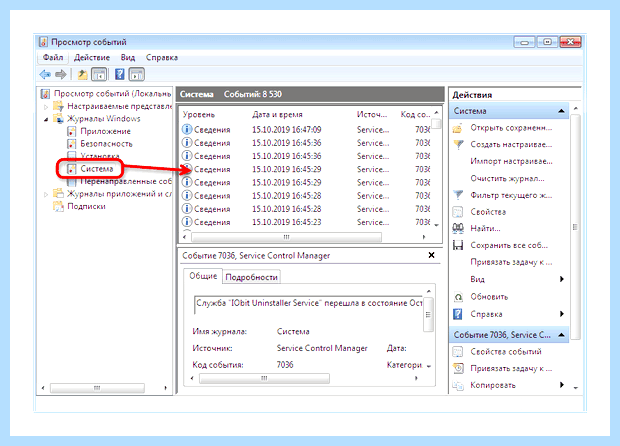Select the event dated 15.10.2019 16:47:09

point(305,130)
